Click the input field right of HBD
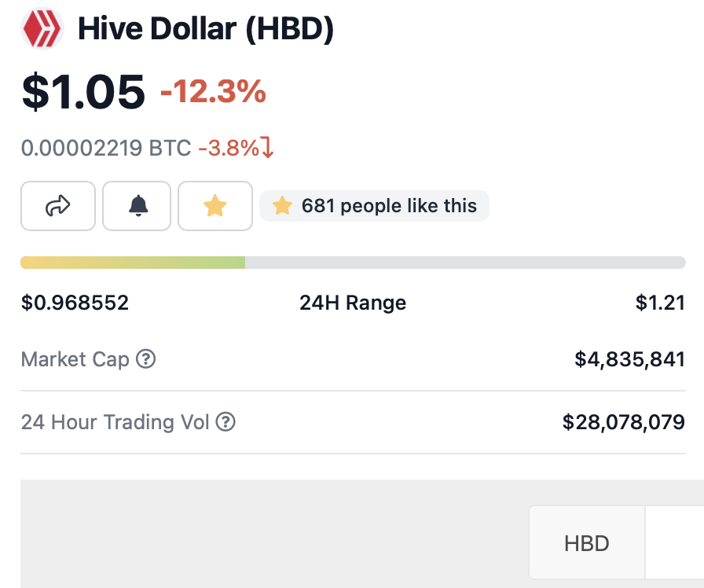The image size is (704, 588). (x=676, y=543)
